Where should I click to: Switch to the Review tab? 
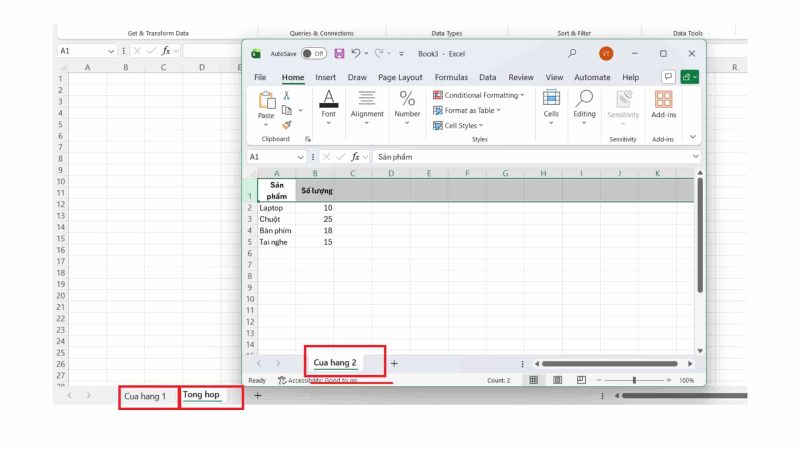point(521,77)
